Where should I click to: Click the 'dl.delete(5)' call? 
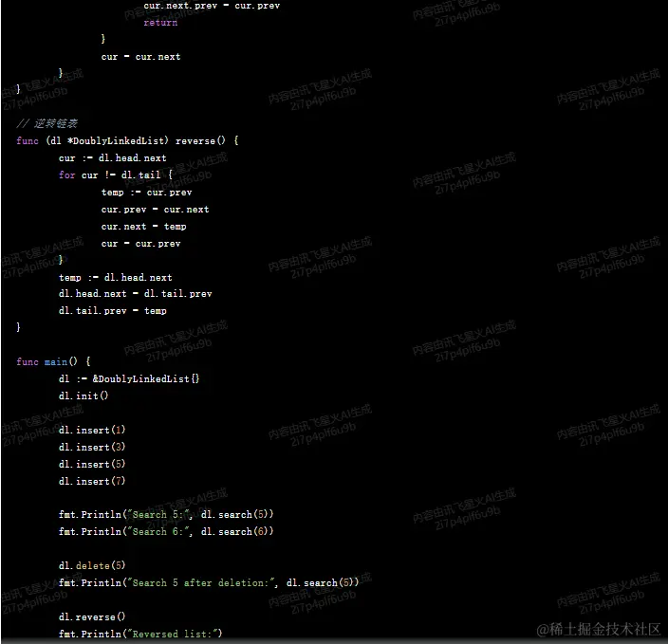tap(92, 565)
